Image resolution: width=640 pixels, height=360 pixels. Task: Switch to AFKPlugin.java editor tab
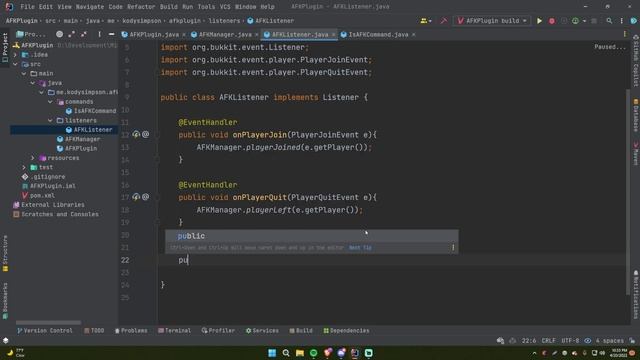tap(153, 35)
